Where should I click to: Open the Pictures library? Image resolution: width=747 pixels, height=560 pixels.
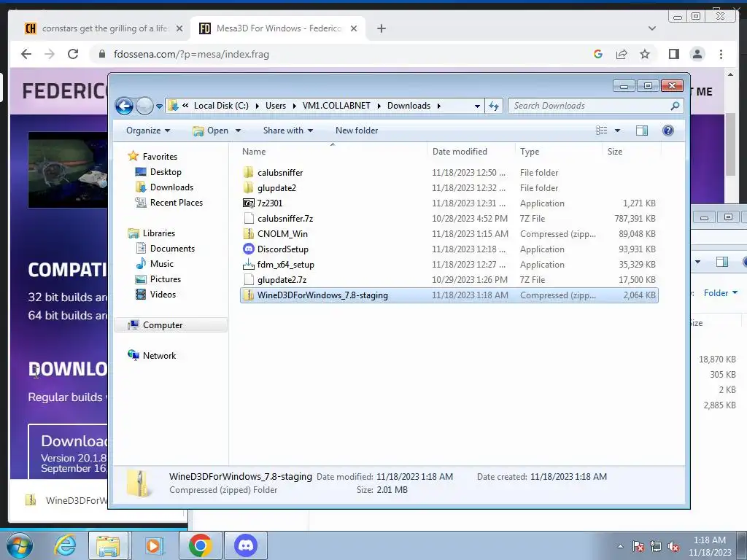coord(166,279)
